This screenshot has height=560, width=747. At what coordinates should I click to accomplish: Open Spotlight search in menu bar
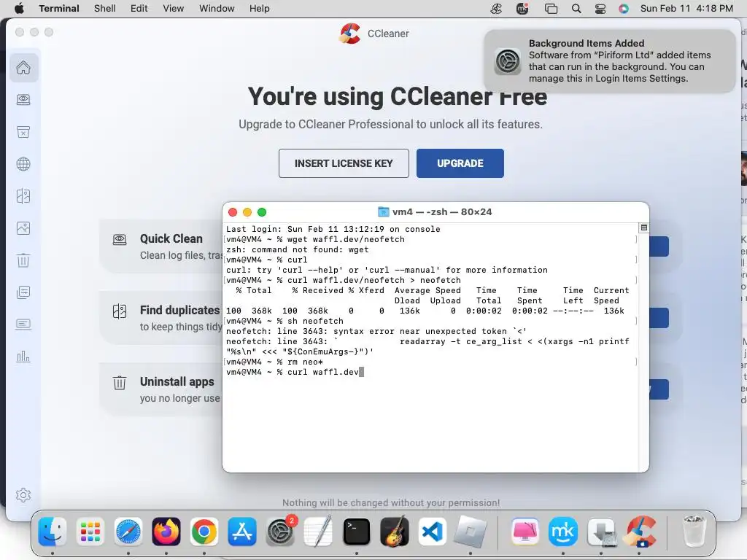tap(576, 9)
